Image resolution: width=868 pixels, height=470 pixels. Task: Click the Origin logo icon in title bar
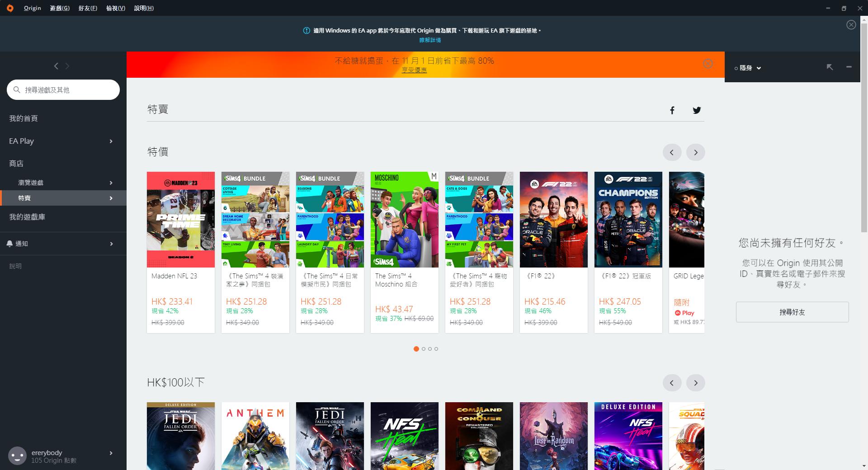(x=10, y=8)
